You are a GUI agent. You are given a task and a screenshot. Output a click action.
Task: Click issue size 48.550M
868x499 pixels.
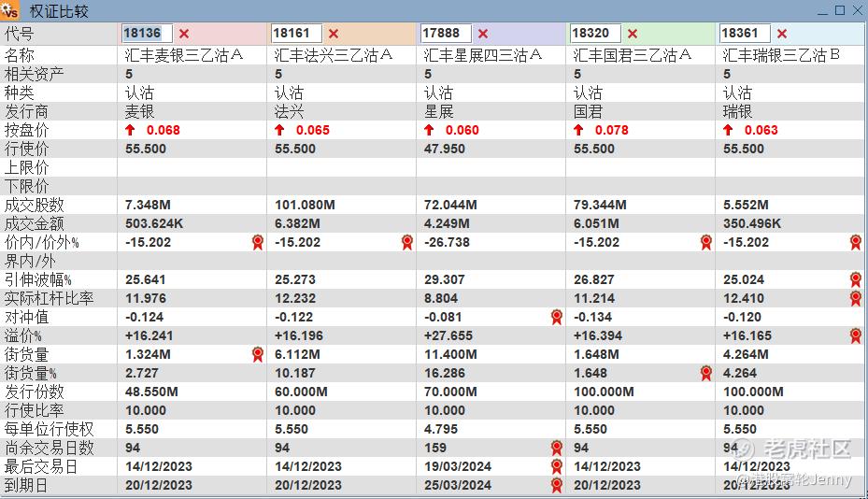pos(151,392)
